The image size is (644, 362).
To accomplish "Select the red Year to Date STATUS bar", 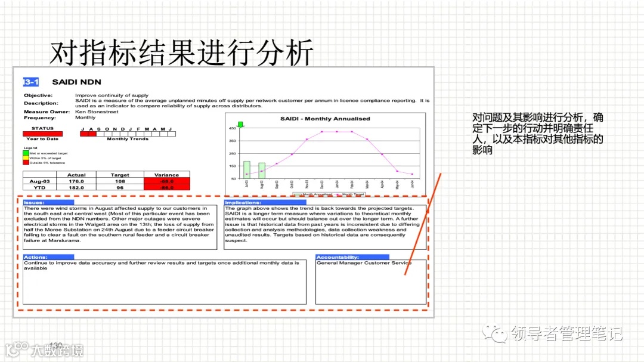I will pyautogui.click(x=43, y=134).
